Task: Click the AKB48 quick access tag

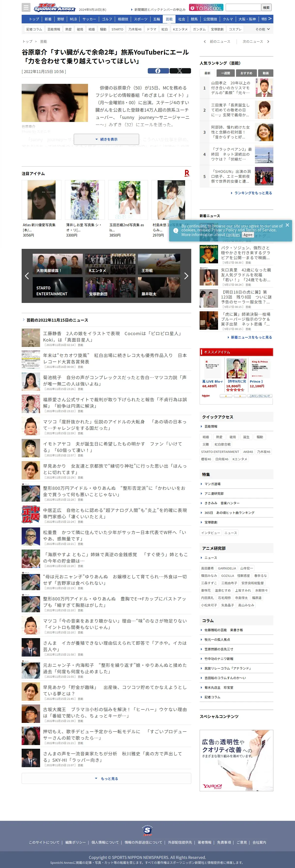Action: (248, 452)
